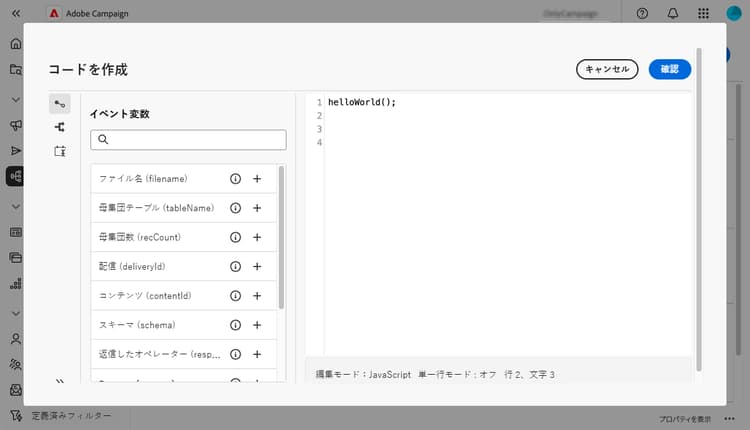Show info for 配信 (deliveryId)
Viewport: 750px width, 430px height.
pyautogui.click(x=235, y=266)
